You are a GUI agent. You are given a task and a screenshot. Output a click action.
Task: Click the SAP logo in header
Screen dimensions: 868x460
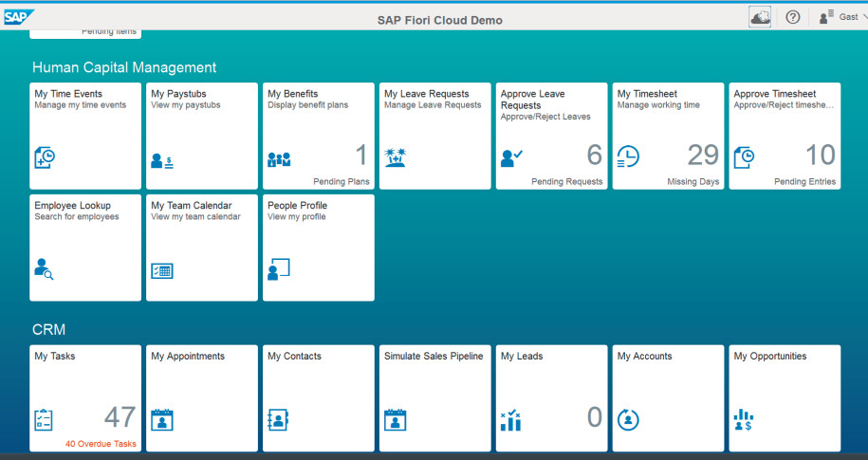pos(18,17)
